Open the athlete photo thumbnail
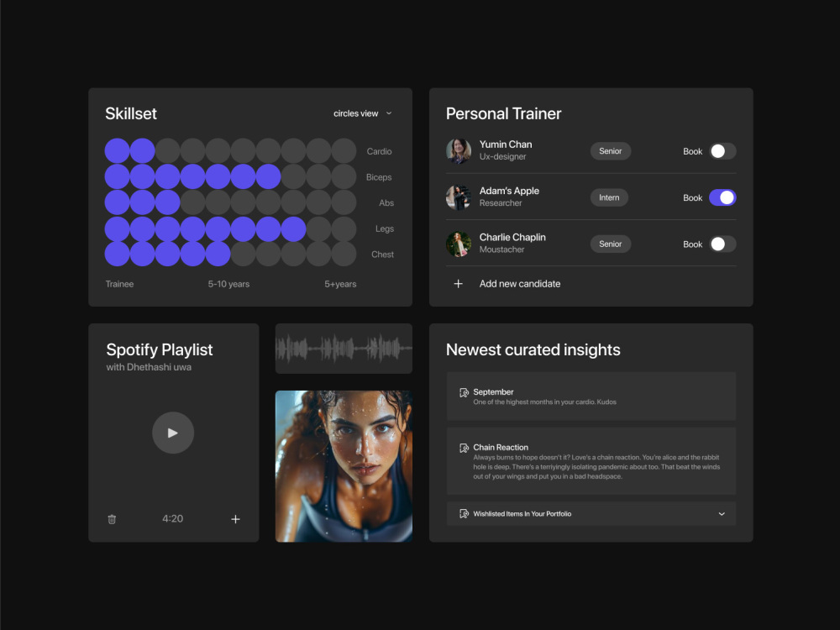The height and width of the screenshot is (630, 840). [344, 466]
